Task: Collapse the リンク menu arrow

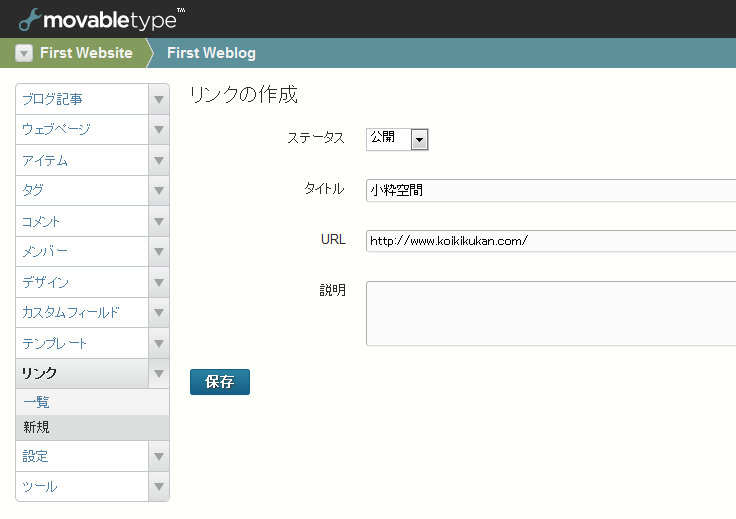Action: (x=159, y=374)
